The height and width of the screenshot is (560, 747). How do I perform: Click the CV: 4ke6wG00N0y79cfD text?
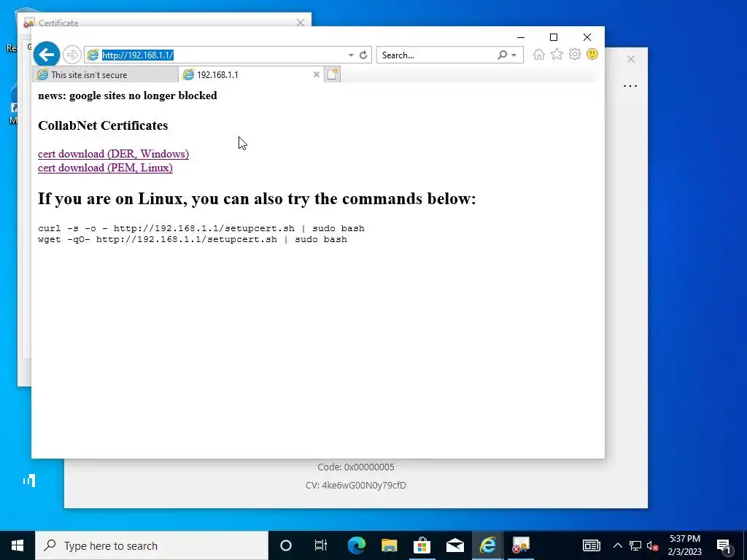tap(356, 485)
